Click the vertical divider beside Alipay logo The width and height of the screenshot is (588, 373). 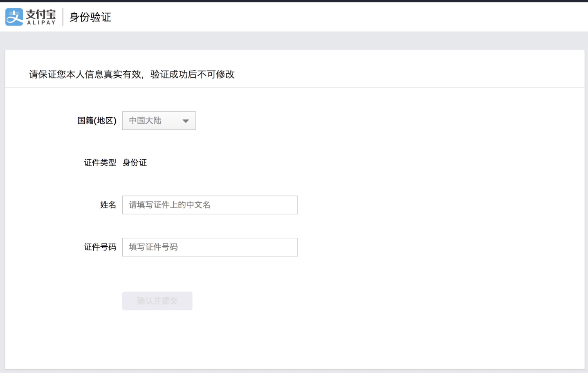(63, 17)
